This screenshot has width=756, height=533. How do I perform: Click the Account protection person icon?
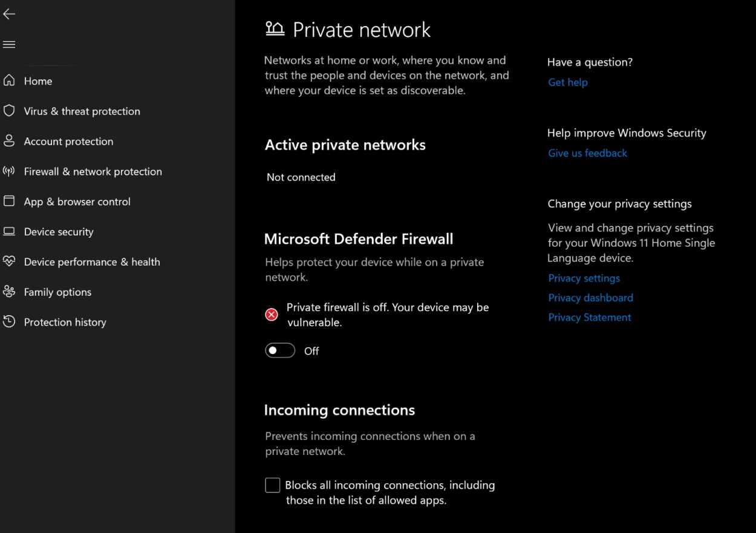(9, 141)
